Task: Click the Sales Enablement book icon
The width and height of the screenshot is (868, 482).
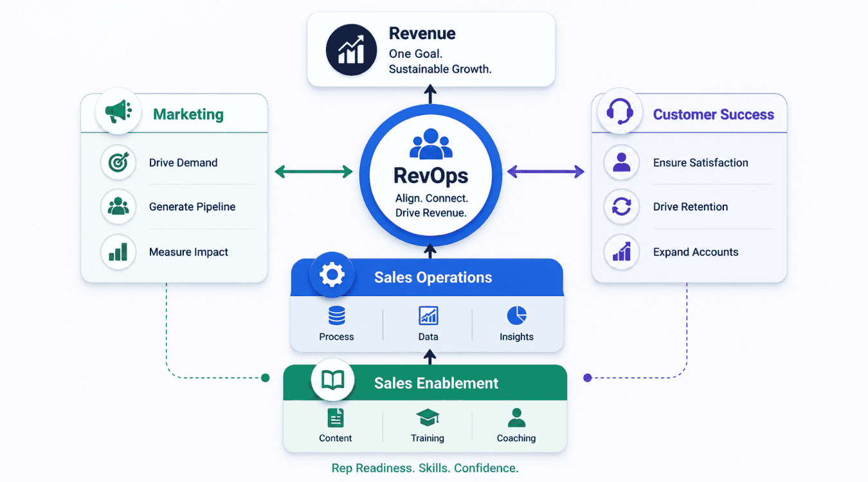Action: 333,380
